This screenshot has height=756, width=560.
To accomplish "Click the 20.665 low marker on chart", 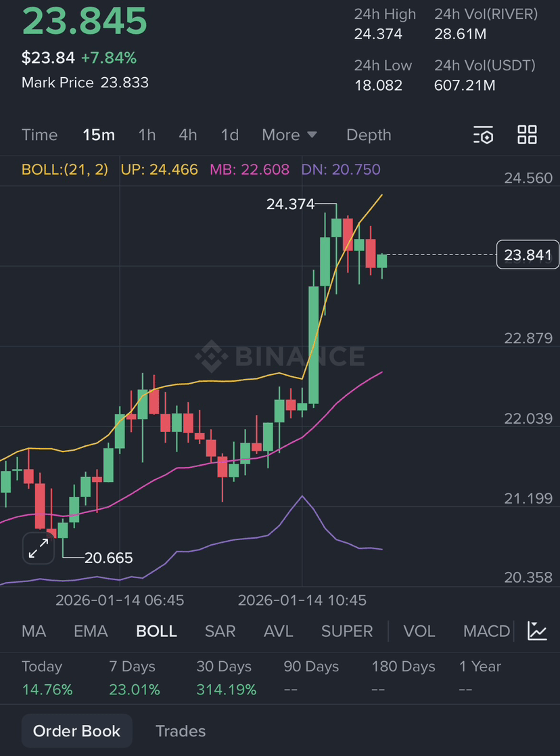I will coord(108,558).
